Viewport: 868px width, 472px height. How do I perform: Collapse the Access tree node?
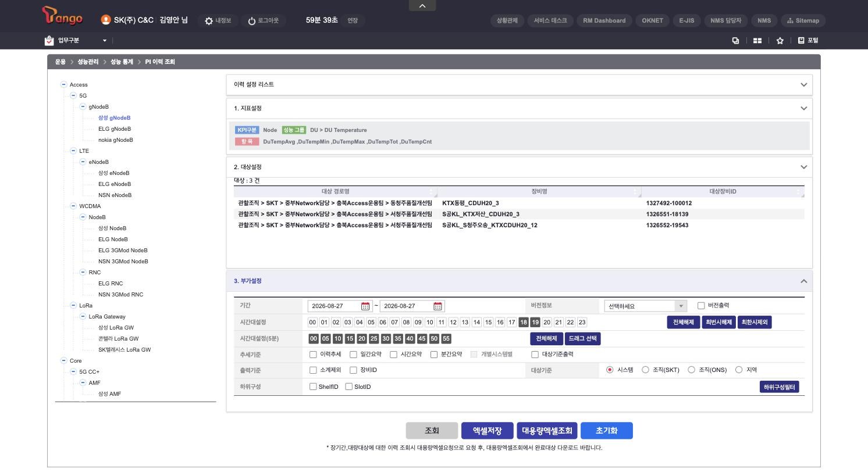pyautogui.click(x=64, y=85)
